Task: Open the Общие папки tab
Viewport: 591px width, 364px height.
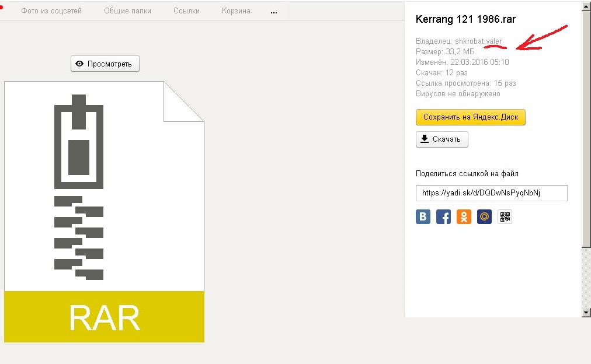Action: point(127,11)
